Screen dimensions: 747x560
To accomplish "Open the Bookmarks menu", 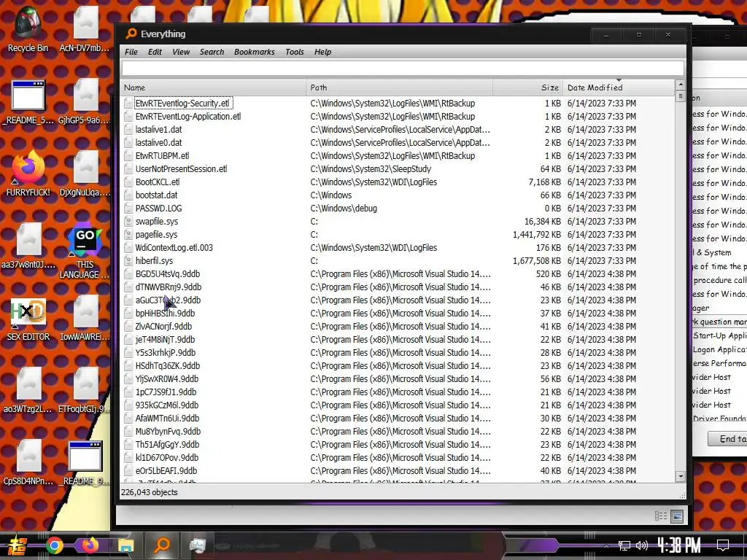I will click(x=255, y=52).
